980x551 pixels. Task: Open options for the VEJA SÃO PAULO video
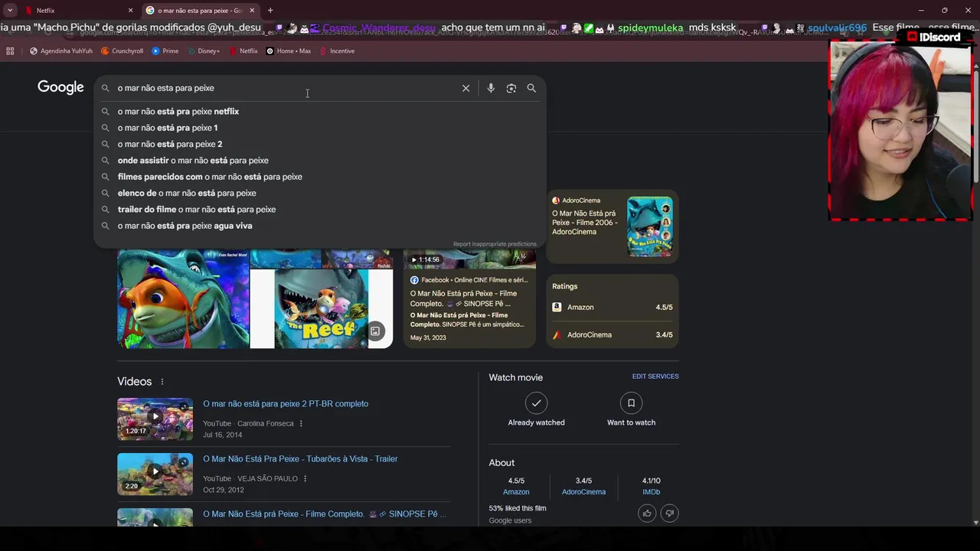[305, 478]
